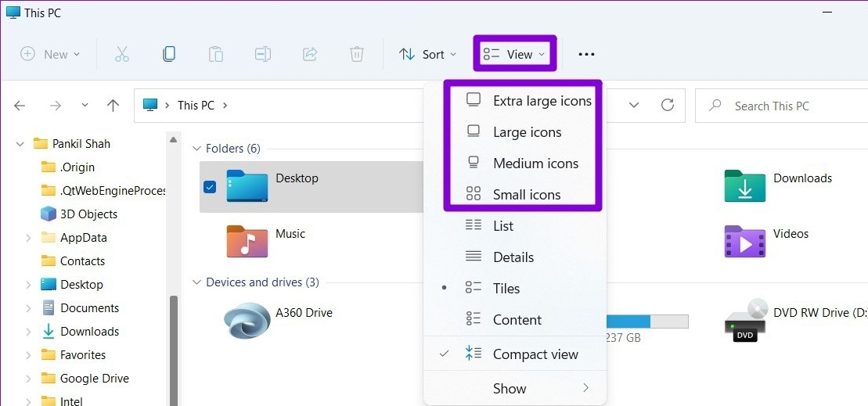
Task: Click the Copy icon in toolbar
Action: click(169, 54)
